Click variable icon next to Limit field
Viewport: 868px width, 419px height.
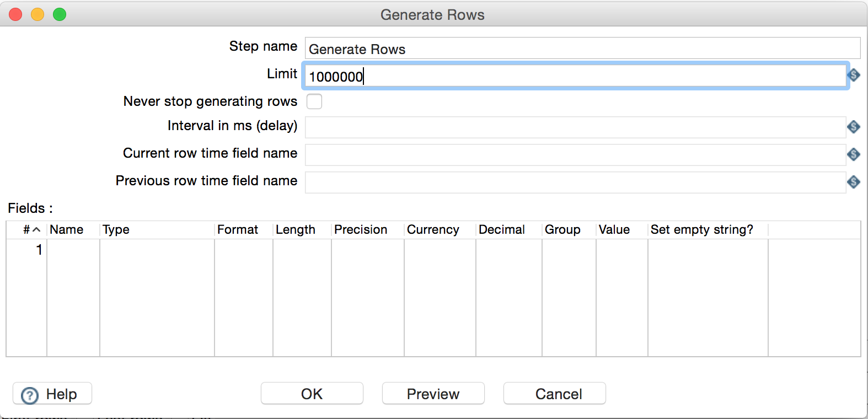(854, 75)
